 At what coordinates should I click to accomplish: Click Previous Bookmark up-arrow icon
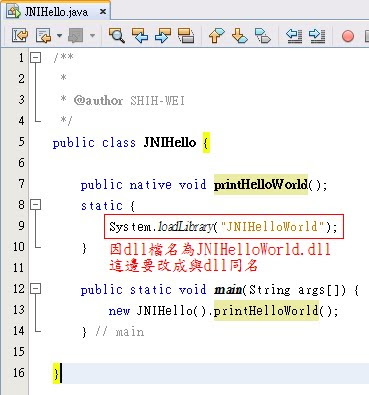(x=217, y=35)
